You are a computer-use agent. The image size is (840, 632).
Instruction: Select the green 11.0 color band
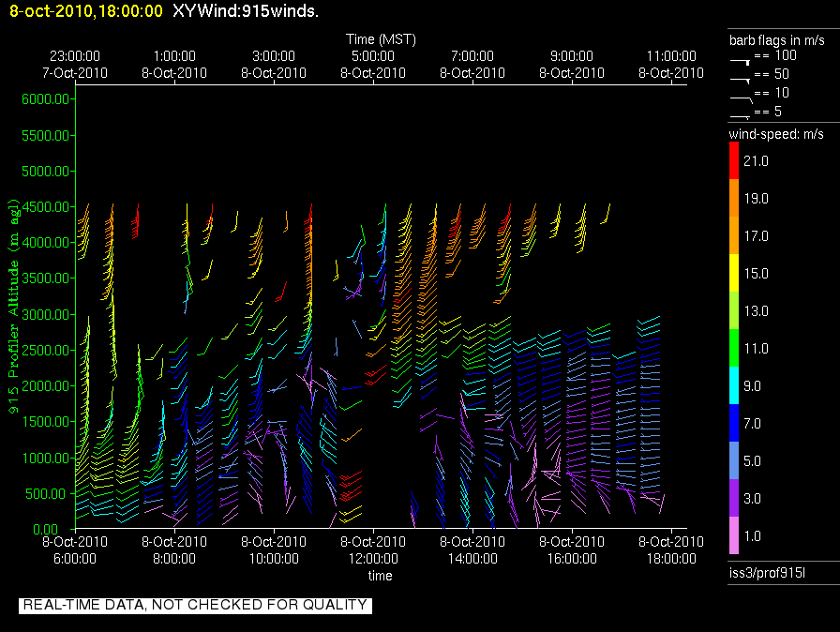(734, 348)
